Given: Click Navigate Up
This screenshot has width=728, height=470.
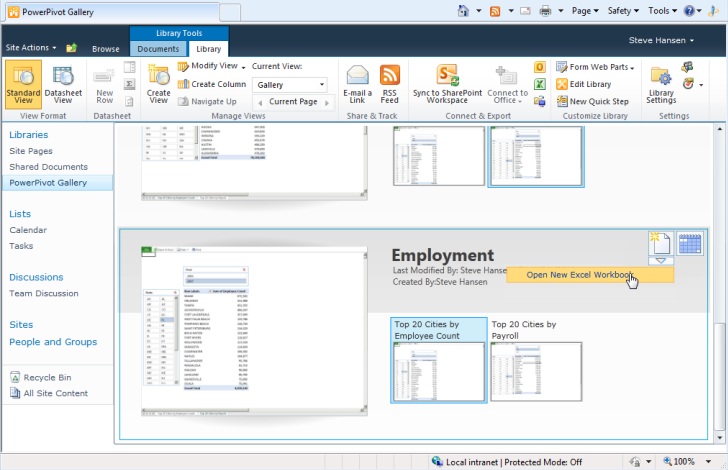Looking at the screenshot, I should (207, 101).
